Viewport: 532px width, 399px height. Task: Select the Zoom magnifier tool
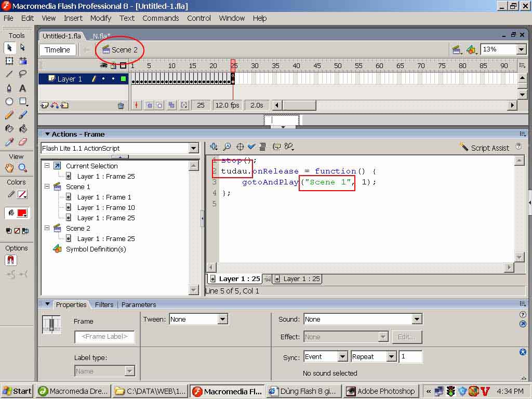(x=23, y=168)
